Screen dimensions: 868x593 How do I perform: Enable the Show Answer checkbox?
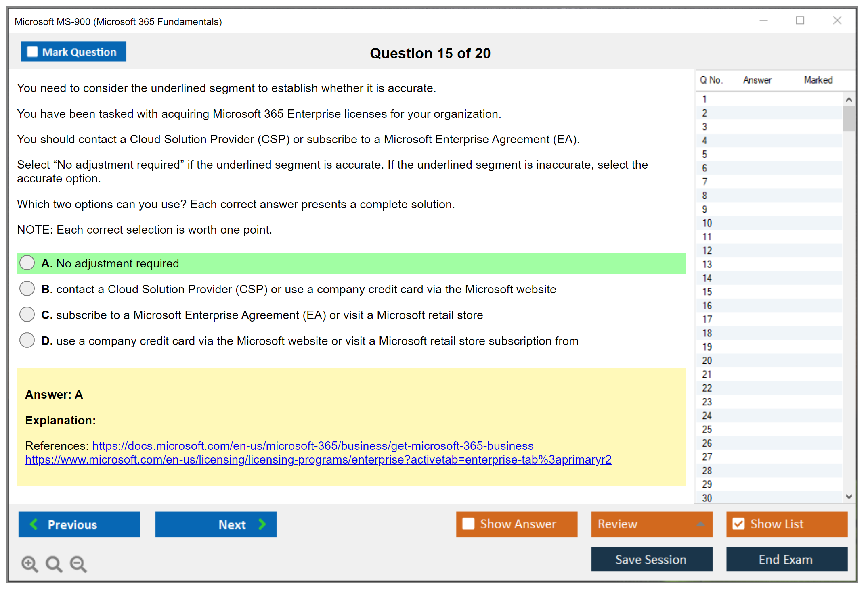[468, 524]
